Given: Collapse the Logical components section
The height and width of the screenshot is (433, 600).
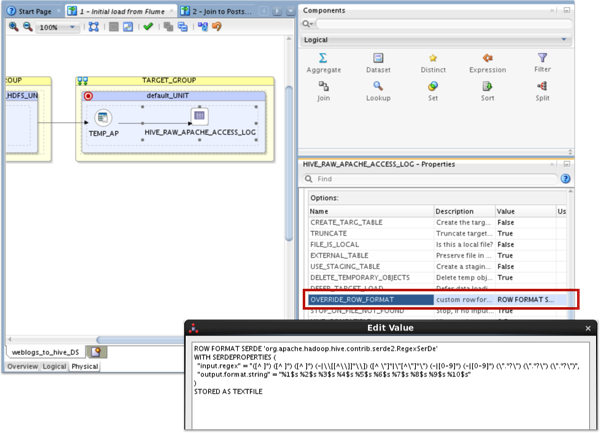Looking at the screenshot, I should tap(564, 39).
